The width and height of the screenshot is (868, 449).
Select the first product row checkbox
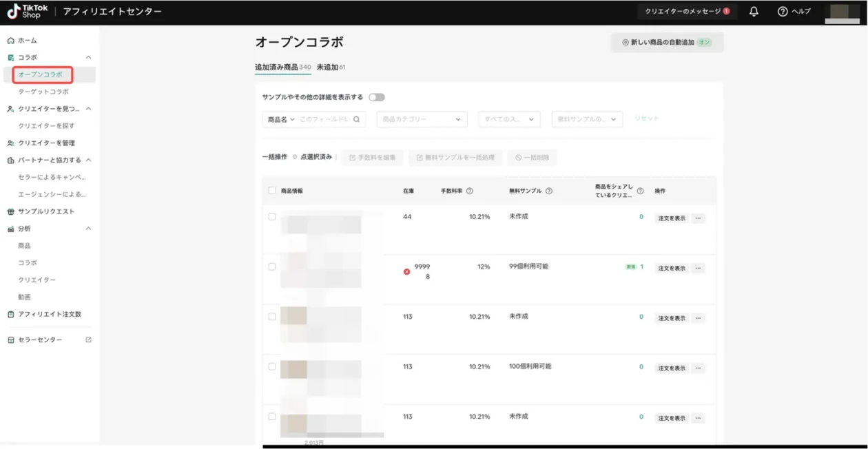[x=272, y=217]
